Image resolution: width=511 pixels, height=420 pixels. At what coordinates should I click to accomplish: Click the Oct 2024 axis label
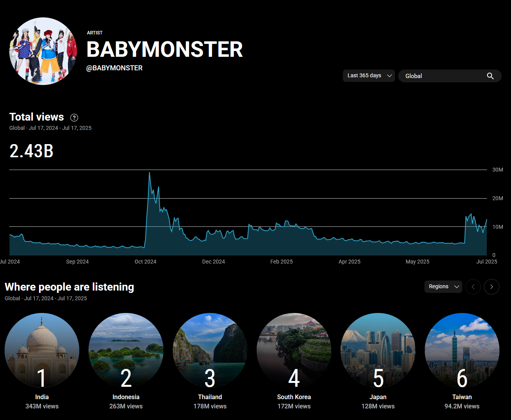[145, 262]
